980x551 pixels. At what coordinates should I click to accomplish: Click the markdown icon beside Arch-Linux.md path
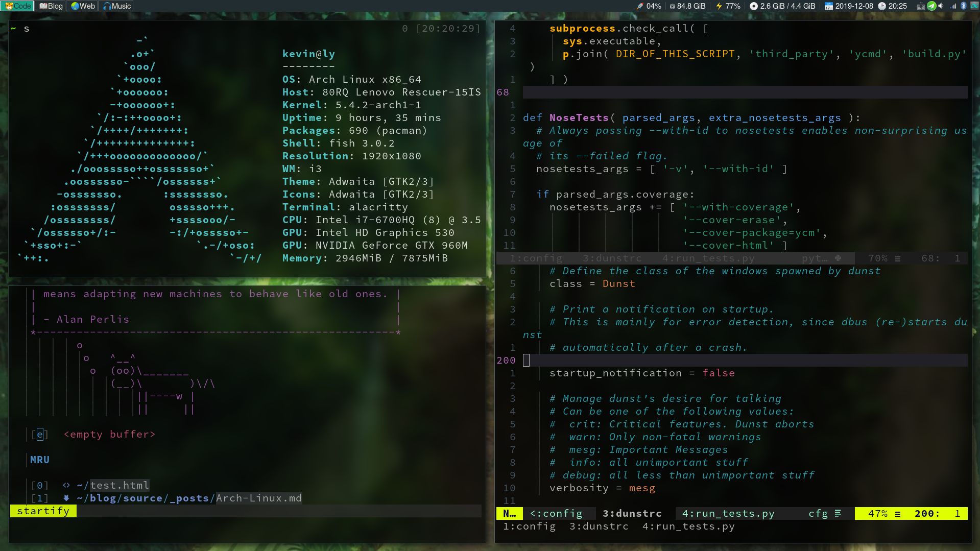(x=66, y=498)
